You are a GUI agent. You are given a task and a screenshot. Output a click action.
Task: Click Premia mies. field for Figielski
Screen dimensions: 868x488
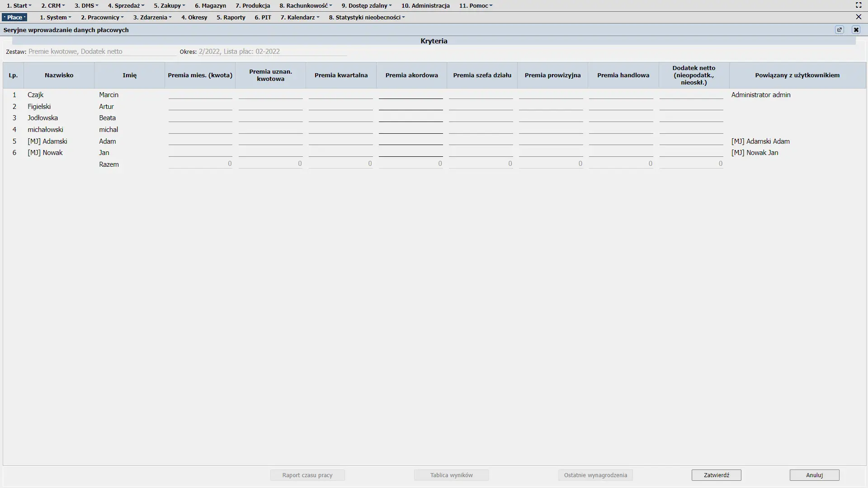click(x=200, y=106)
